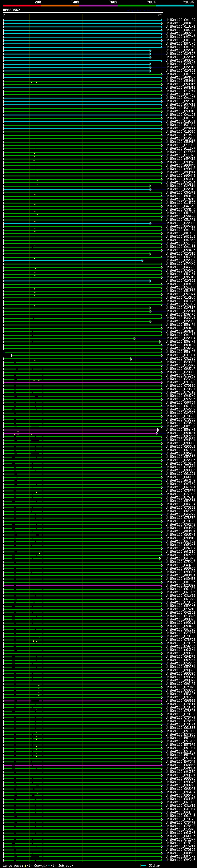Click label UniRef100_C4QZB0
Viewport: 197px width, 868px height.
[x=180, y=565]
